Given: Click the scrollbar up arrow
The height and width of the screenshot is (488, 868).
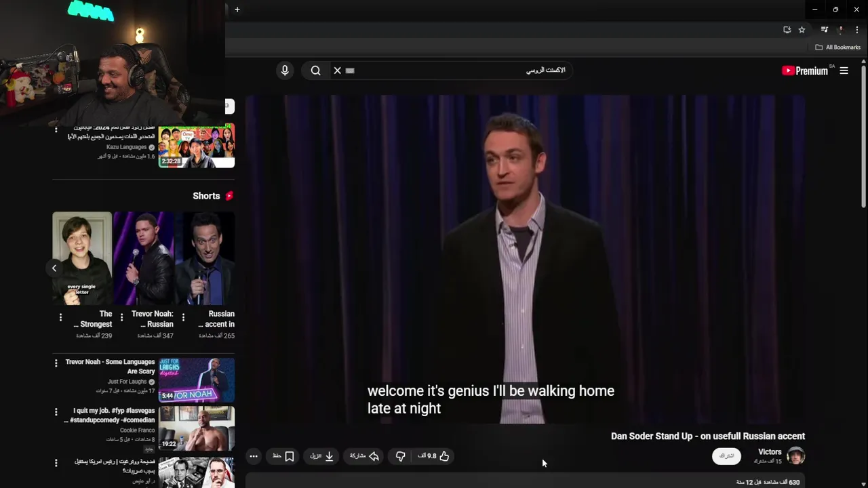Looking at the screenshot, I should click(863, 62).
